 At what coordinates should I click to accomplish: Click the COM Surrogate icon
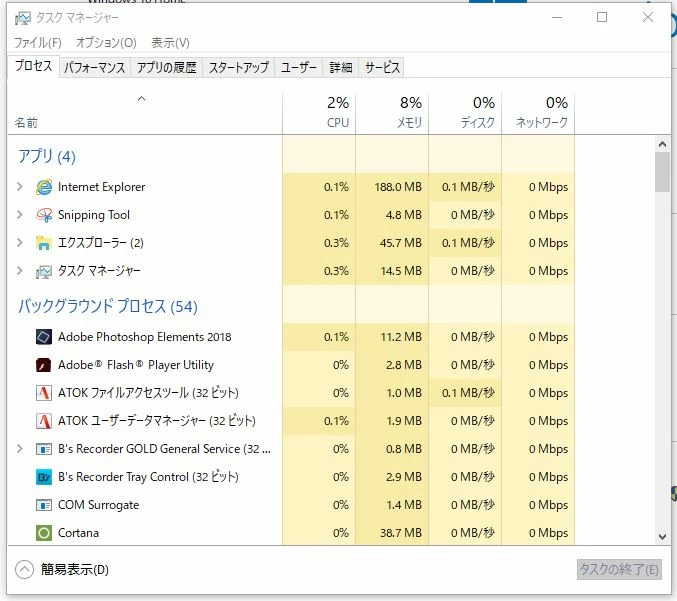click(x=44, y=505)
